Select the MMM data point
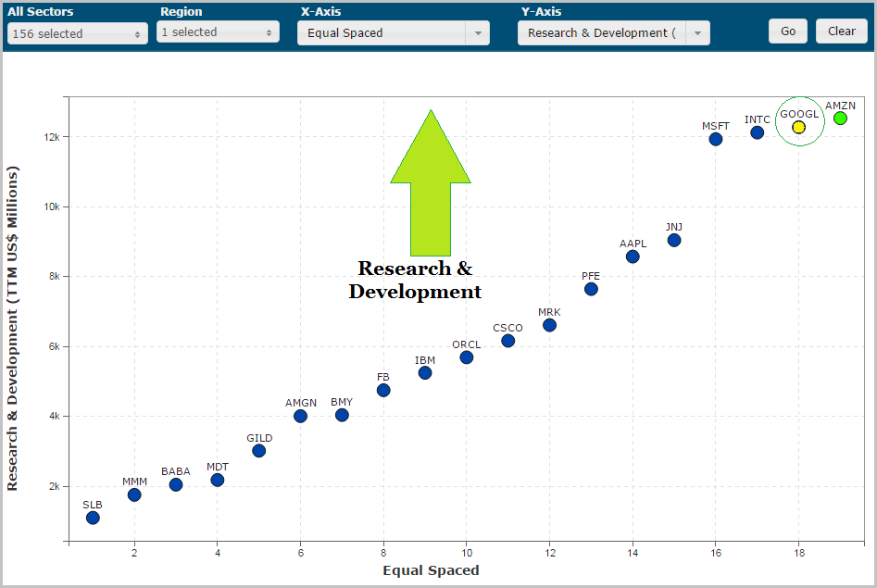 [134, 495]
